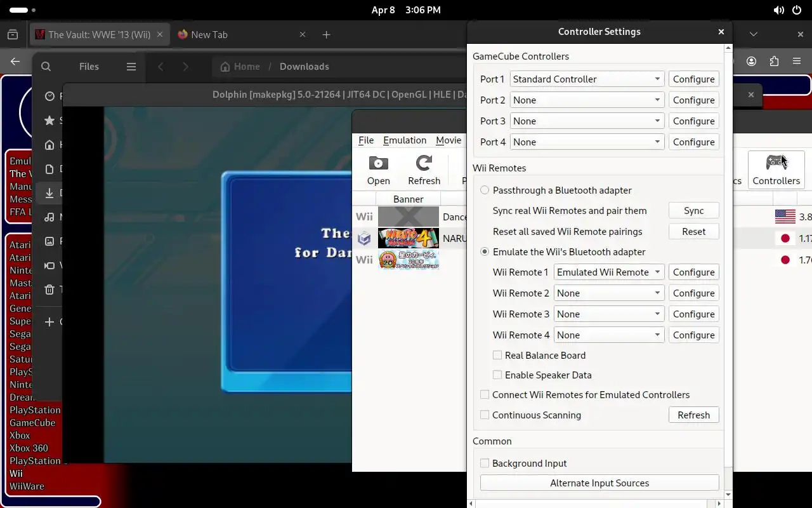
Task: Click the Recent clock icon in Files sidebar
Action: click(49, 96)
